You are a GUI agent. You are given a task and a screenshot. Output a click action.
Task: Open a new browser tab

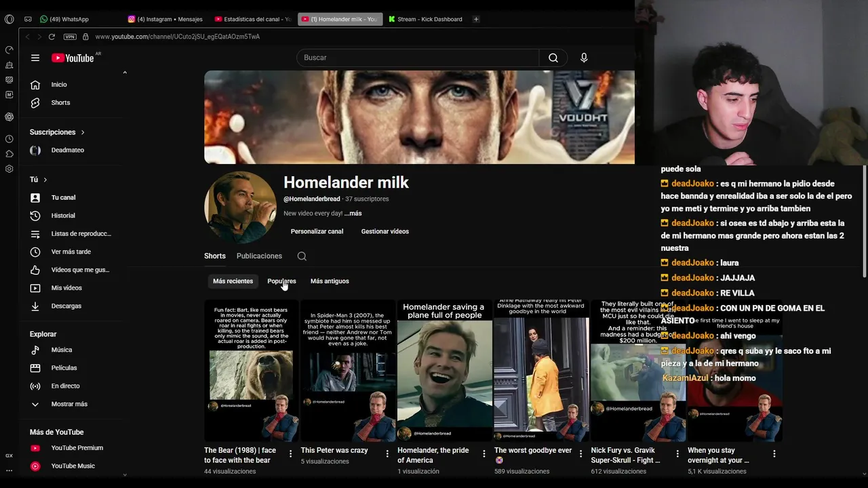point(476,19)
